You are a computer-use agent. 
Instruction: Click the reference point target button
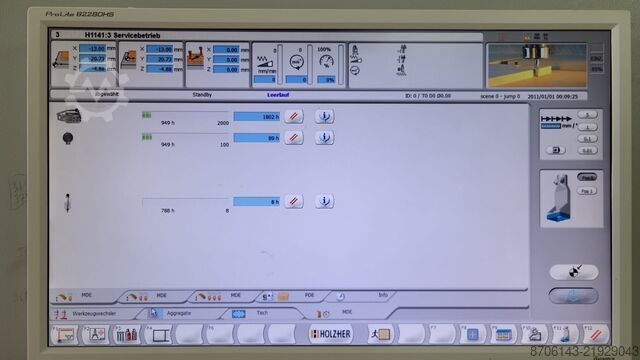[573, 272]
